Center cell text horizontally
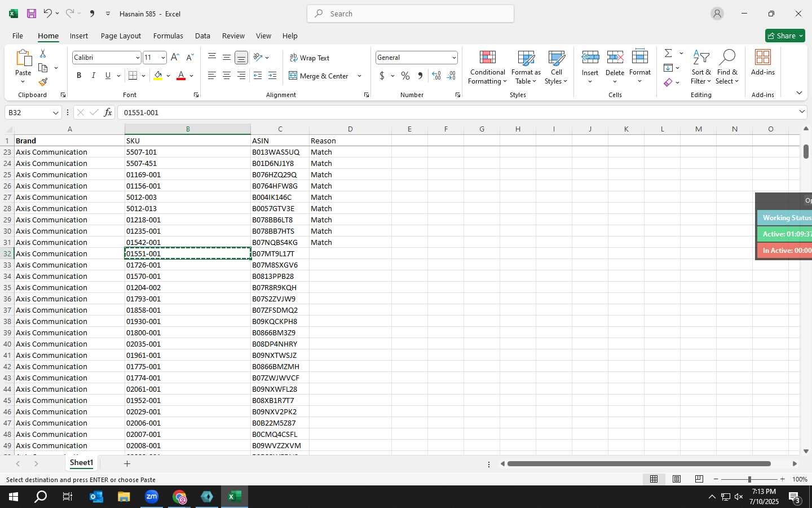Viewport: 812px width, 508px height. coord(227,76)
